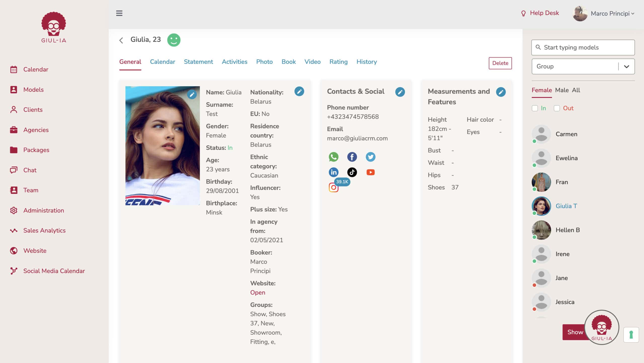Edit Measurements and Features section
The width and height of the screenshot is (644, 363).
coord(501,92)
